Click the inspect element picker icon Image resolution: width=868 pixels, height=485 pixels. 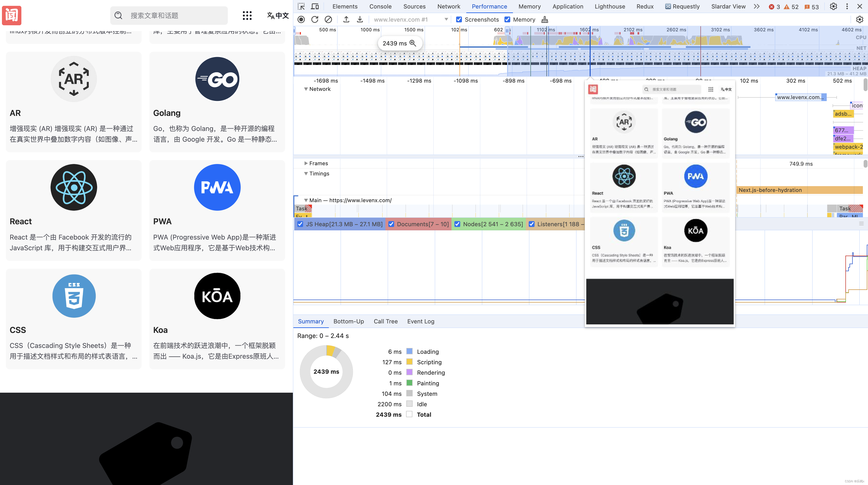[301, 6]
